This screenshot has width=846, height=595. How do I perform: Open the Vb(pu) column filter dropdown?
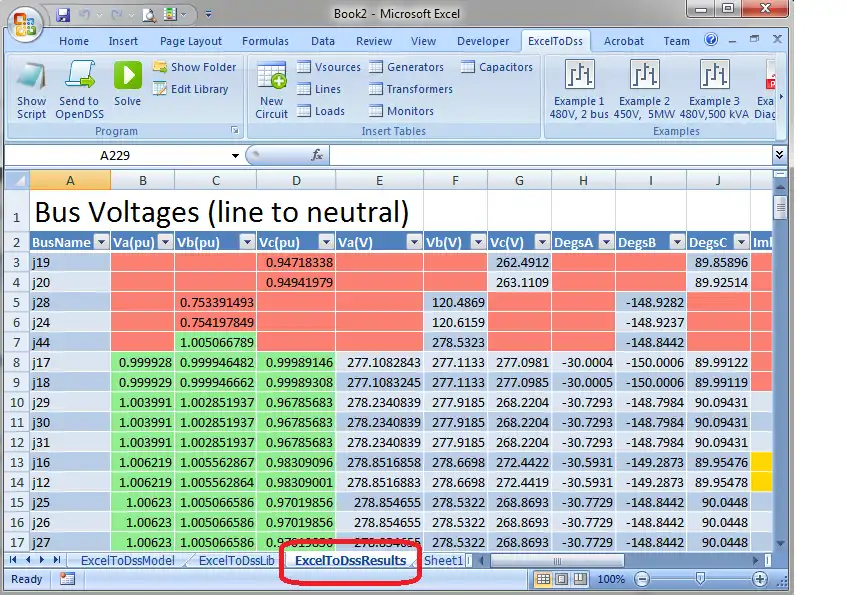pos(247,242)
